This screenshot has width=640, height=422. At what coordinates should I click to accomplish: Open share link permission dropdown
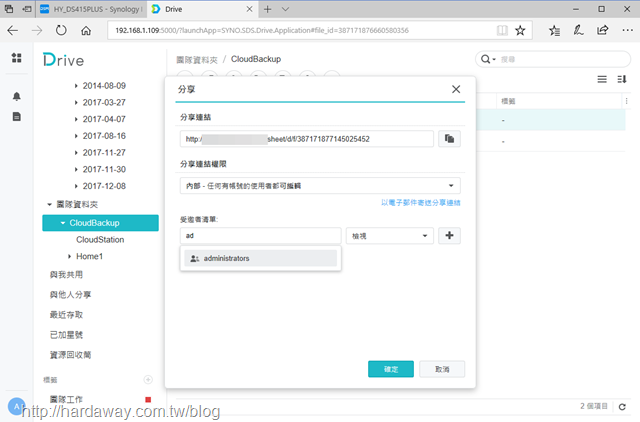[x=320, y=186]
